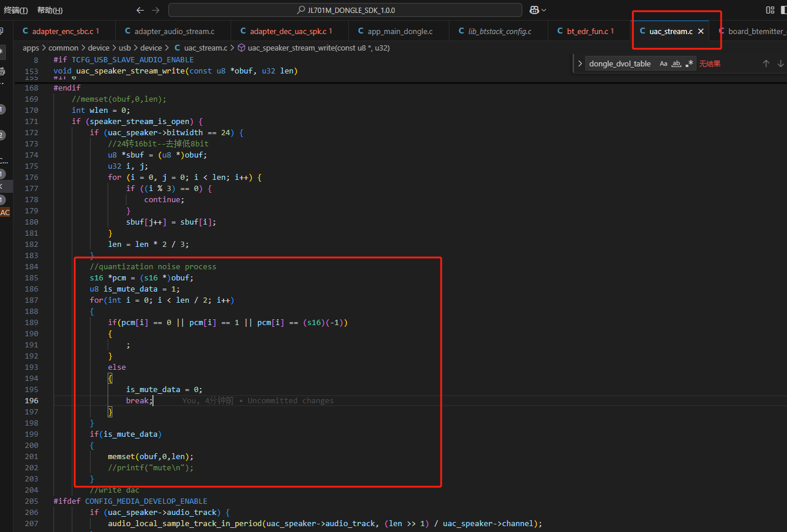This screenshot has width=787, height=532.
Task: Open the usb breadcrumb segment
Action: pos(125,48)
